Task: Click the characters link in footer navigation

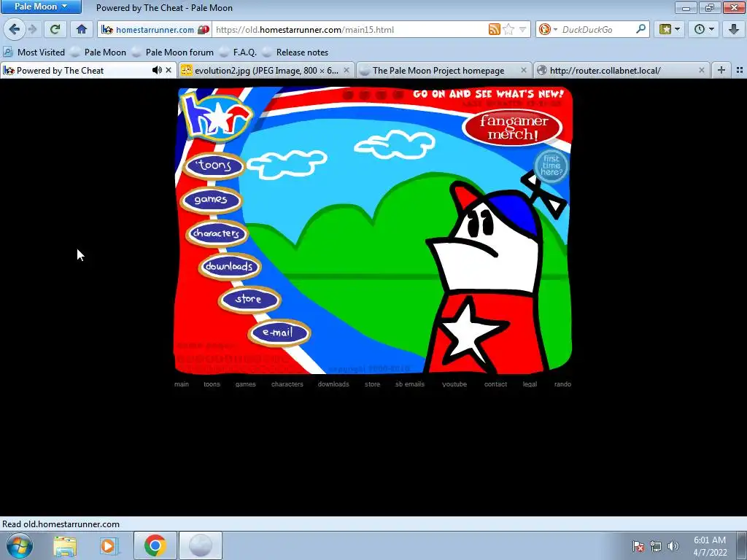Action: 287,384
